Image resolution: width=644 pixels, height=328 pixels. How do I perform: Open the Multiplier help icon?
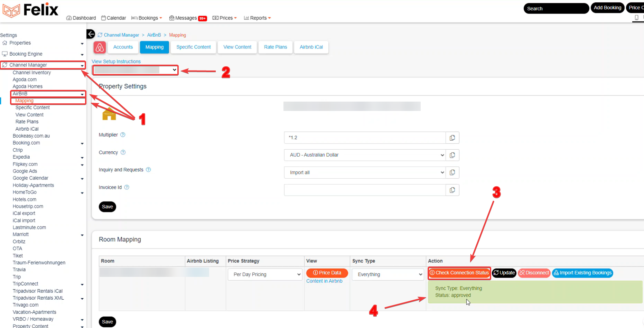123,135
